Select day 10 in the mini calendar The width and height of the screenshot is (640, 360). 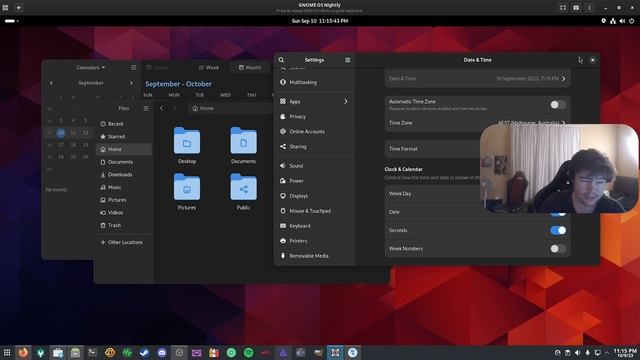(x=61, y=133)
